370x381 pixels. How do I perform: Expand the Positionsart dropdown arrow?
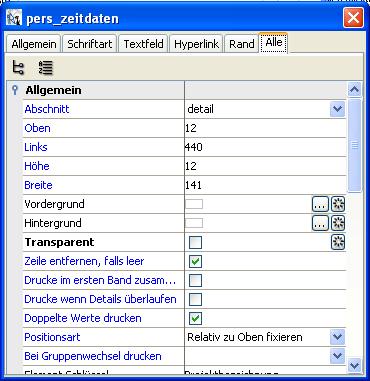coord(337,337)
